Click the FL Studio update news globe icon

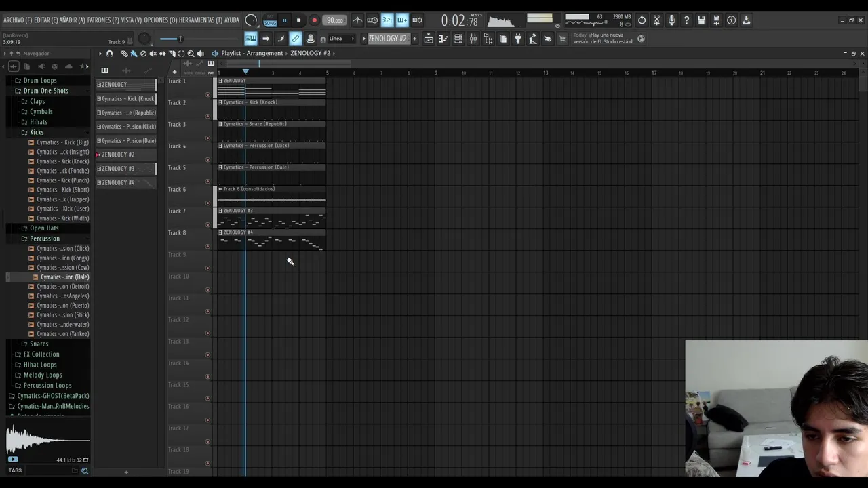641,39
